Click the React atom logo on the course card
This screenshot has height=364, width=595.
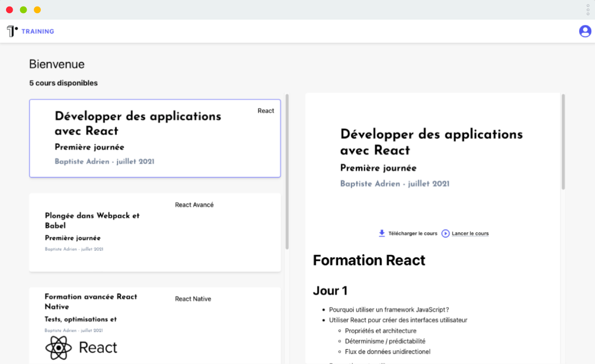pos(58,347)
